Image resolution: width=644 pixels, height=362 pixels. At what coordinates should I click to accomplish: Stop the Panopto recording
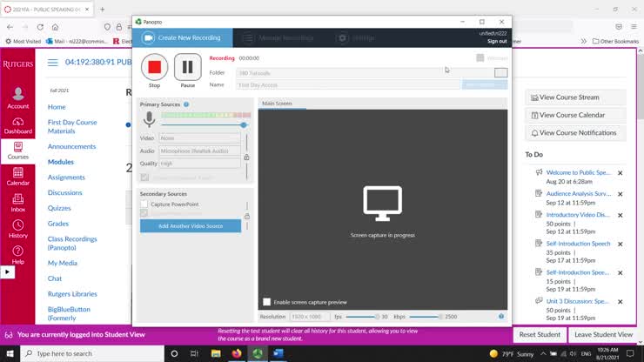tap(154, 67)
